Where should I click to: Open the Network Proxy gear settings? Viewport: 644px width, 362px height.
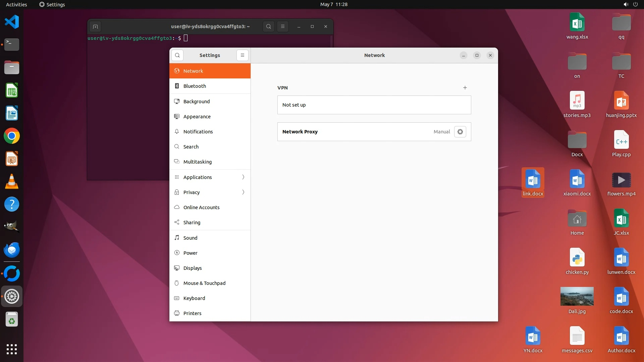click(x=460, y=132)
